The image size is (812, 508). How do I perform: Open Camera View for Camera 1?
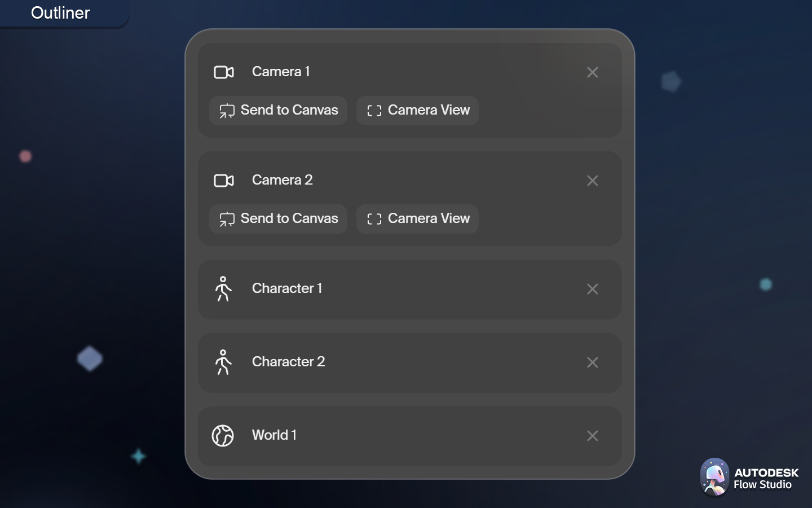click(x=417, y=111)
